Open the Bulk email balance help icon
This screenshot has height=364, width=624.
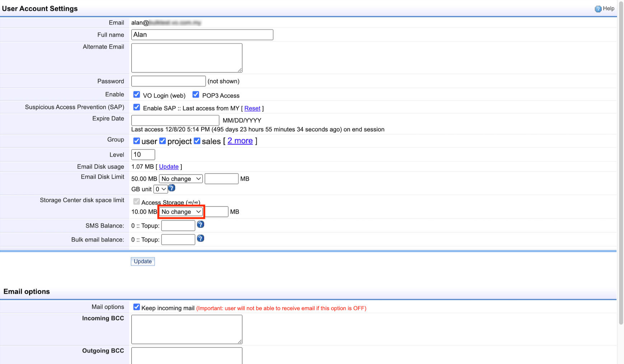click(200, 238)
